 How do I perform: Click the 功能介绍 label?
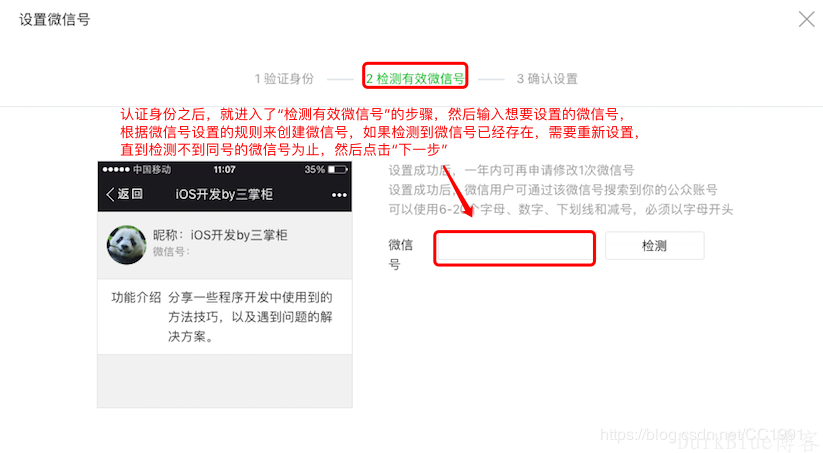coord(136,298)
